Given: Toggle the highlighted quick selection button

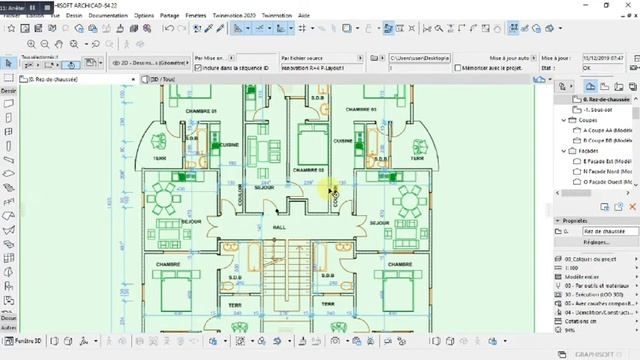Looking at the screenshot, I should click(x=71, y=65).
